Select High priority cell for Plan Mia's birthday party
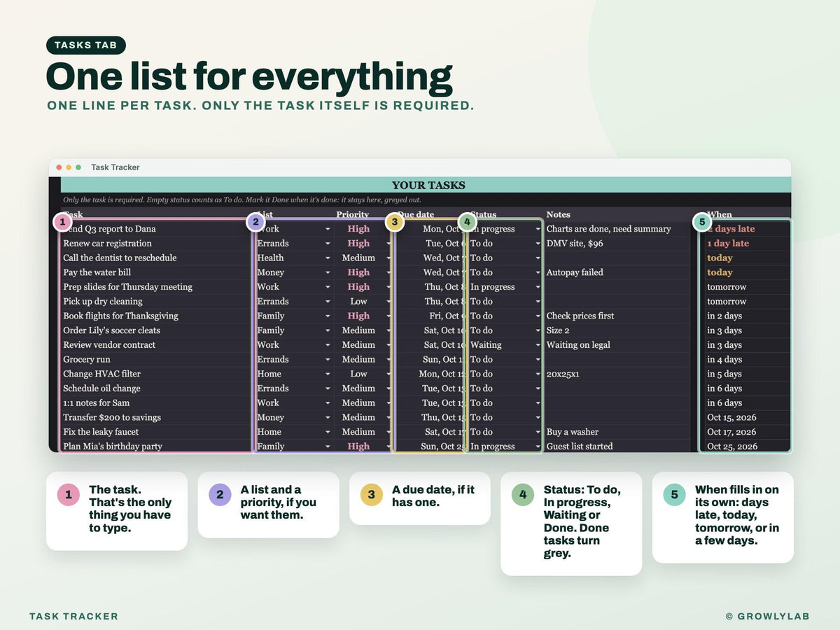 (358, 447)
